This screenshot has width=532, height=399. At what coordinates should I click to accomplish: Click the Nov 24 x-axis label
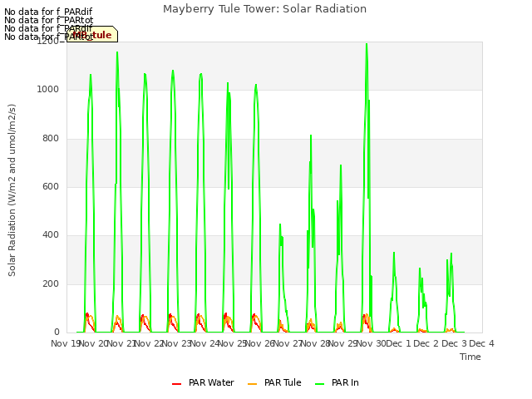(x=204, y=343)
